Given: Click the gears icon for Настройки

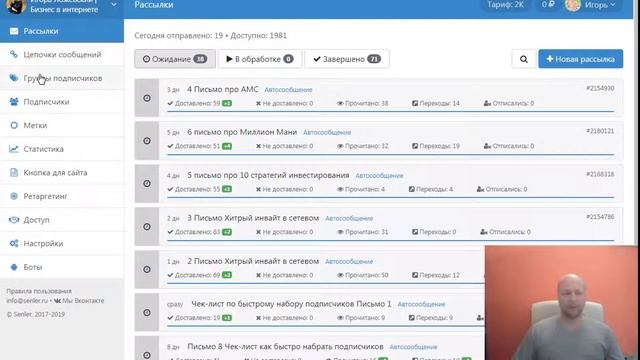Looking at the screenshot, I should click(14, 244).
